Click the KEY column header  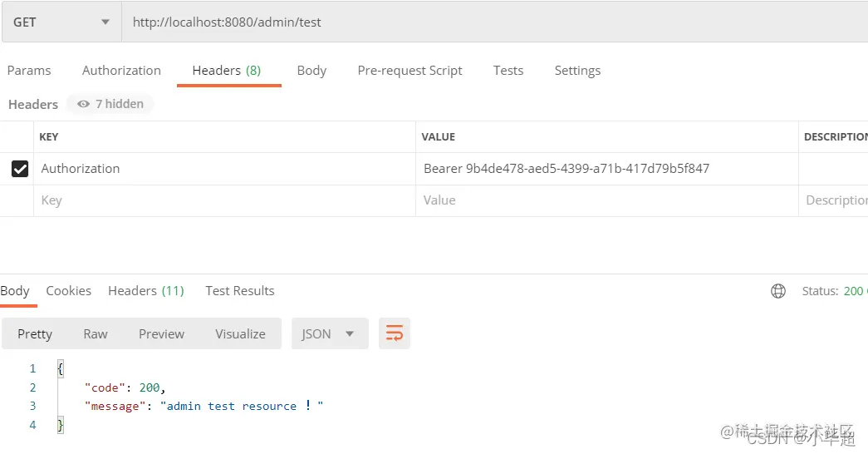pos(49,137)
